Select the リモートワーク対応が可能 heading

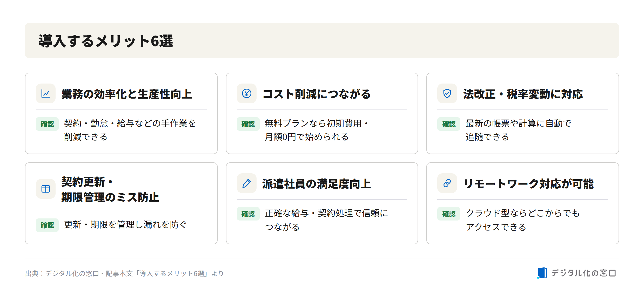point(528,184)
